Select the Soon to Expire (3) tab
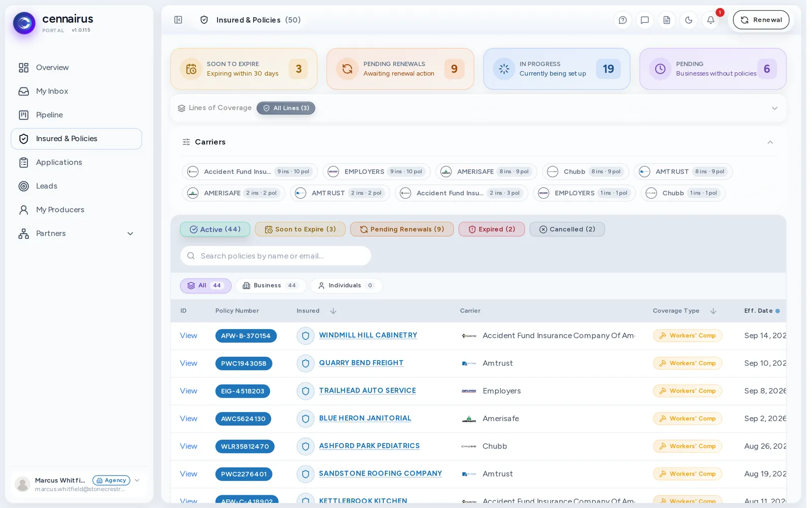The width and height of the screenshot is (812, 508). click(300, 229)
